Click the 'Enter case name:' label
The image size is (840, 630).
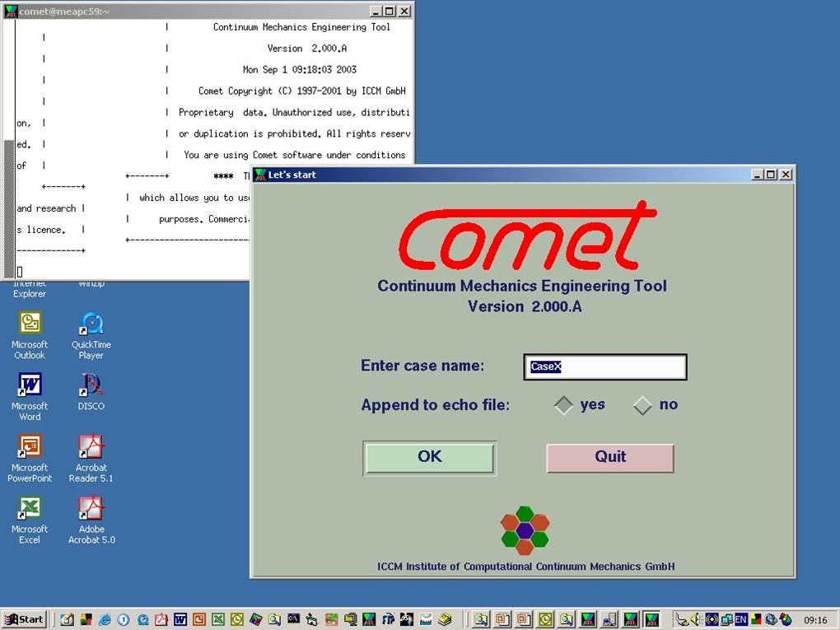(422, 366)
